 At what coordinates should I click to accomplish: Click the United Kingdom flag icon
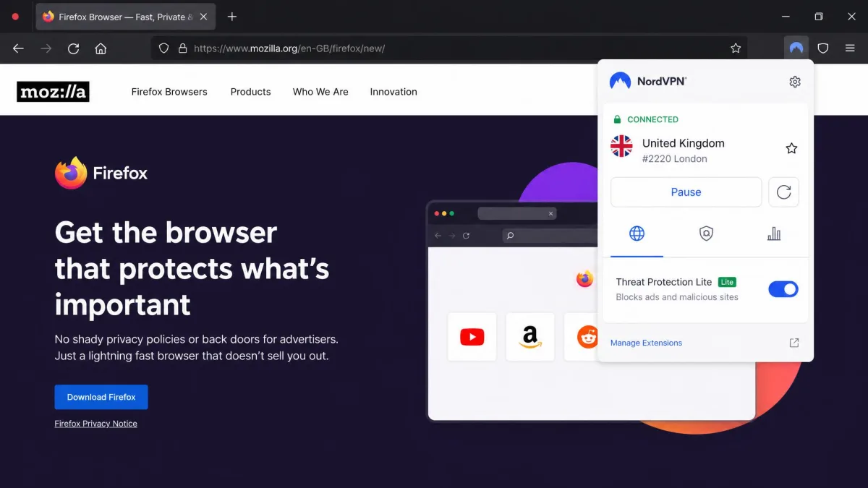(x=621, y=146)
